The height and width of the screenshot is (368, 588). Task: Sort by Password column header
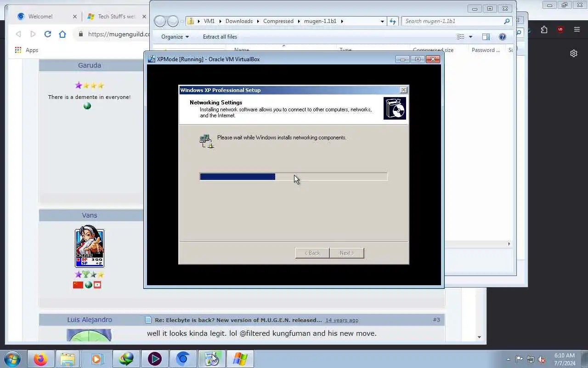pyautogui.click(x=486, y=50)
